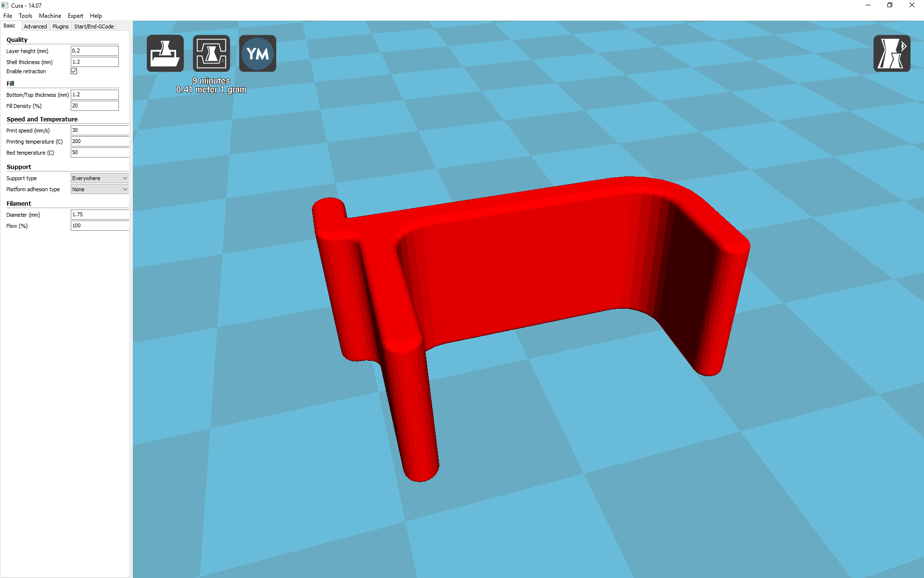Screen dimensions: 924x578
Task: Click the Load model file icon
Action: click(165, 53)
